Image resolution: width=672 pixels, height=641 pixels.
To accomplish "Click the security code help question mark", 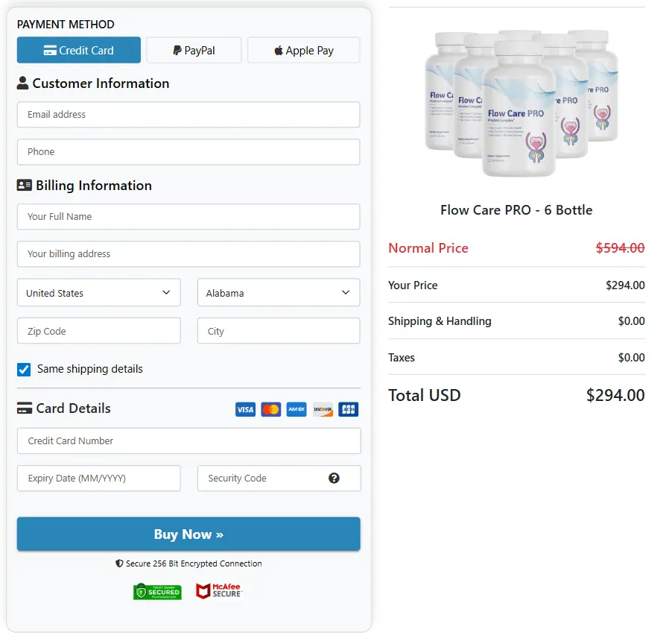I will [x=334, y=478].
